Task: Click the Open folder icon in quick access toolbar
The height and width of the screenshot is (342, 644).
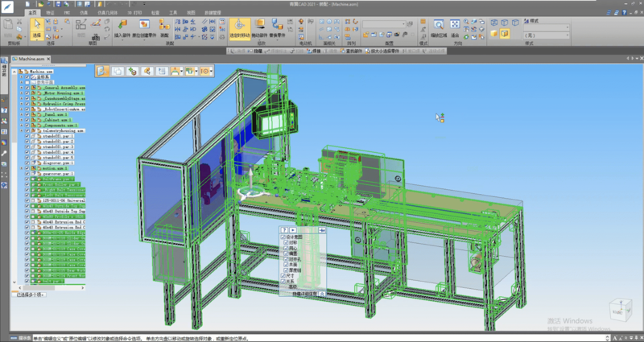Action: 41,4
